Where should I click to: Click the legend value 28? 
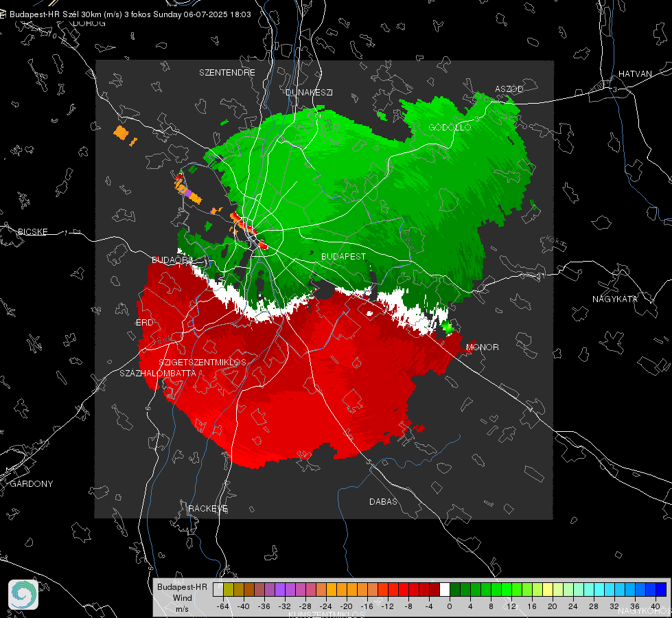[x=594, y=606]
